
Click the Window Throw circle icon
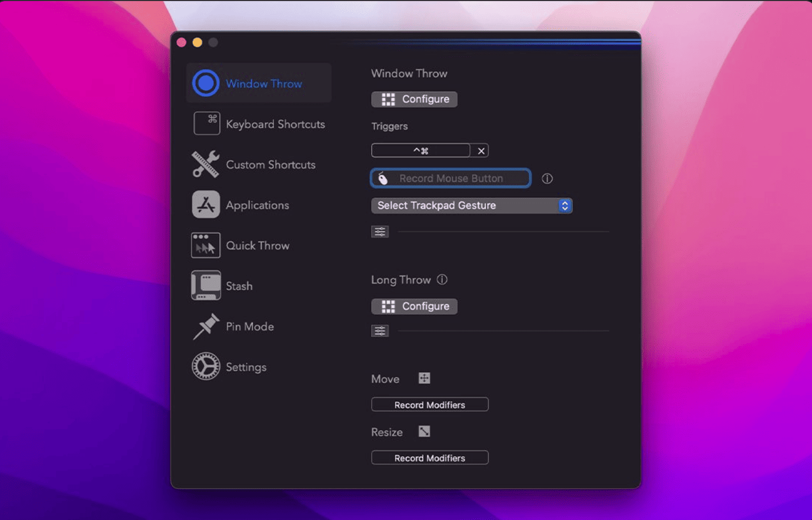205,83
